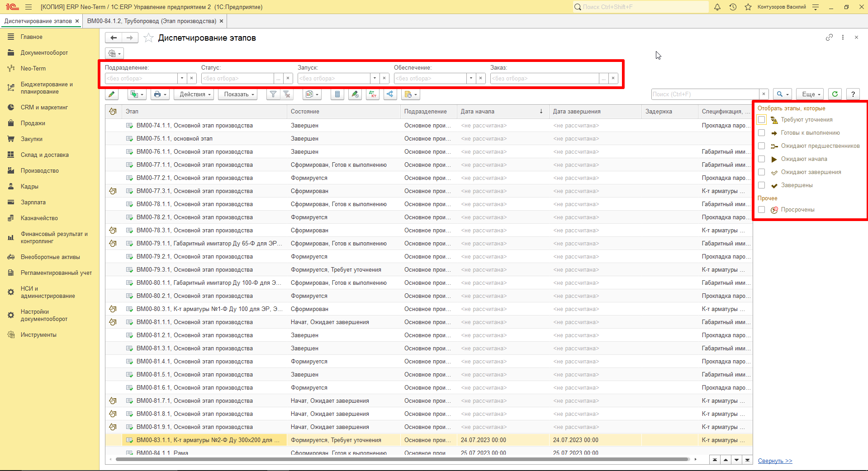Switch to the BM00-84.1.2 Трубопровод tab
This screenshot has height=471, width=868.
[x=152, y=21]
